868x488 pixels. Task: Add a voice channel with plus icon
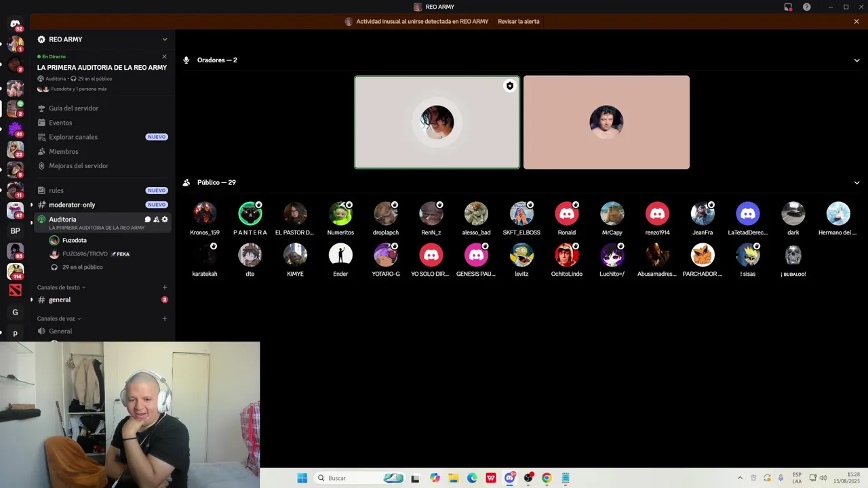(x=165, y=319)
